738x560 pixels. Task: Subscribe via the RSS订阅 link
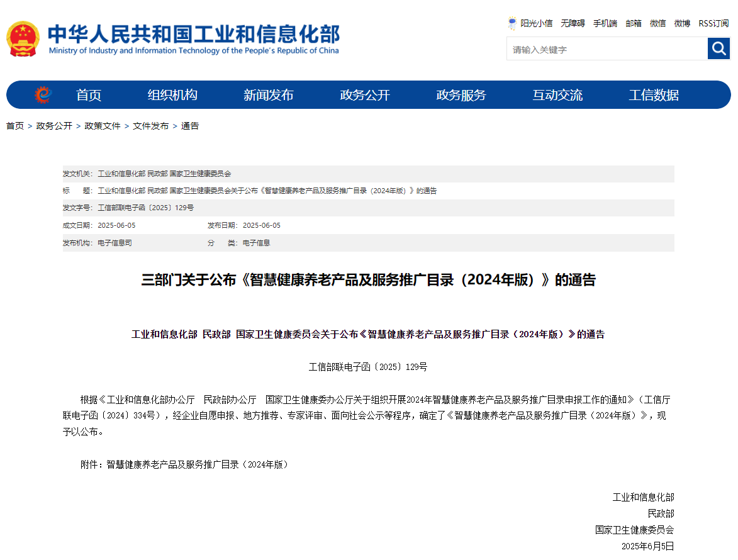point(713,23)
